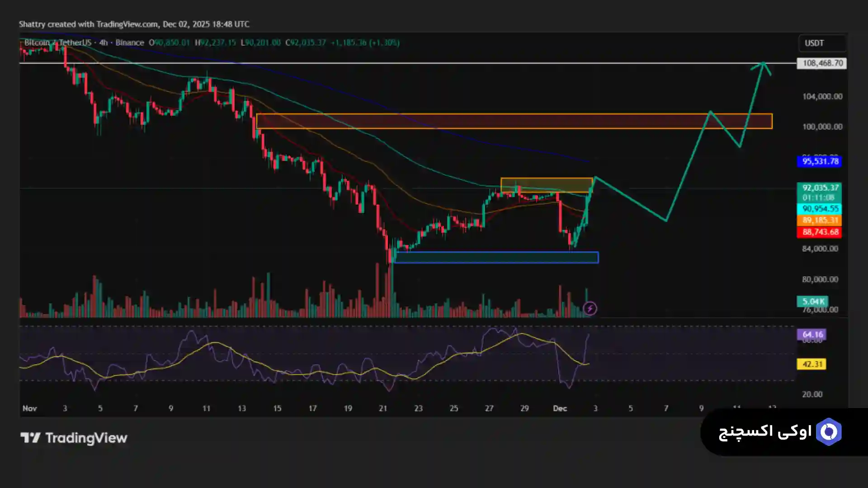This screenshot has height=488, width=868.
Task: Click the orange 89,185.31 price label
Action: click(x=819, y=221)
